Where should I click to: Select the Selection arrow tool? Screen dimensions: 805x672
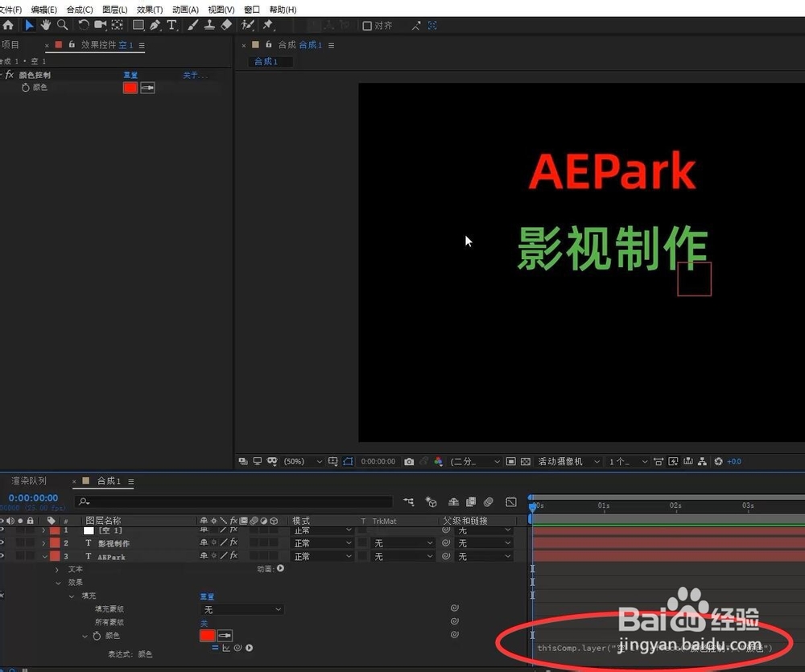coord(29,25)
